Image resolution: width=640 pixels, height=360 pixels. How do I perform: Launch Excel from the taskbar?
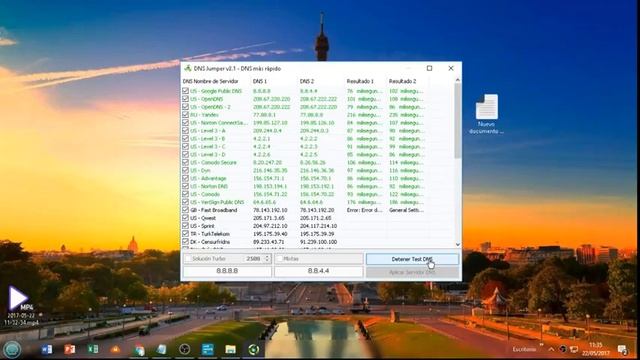point(93,349)
